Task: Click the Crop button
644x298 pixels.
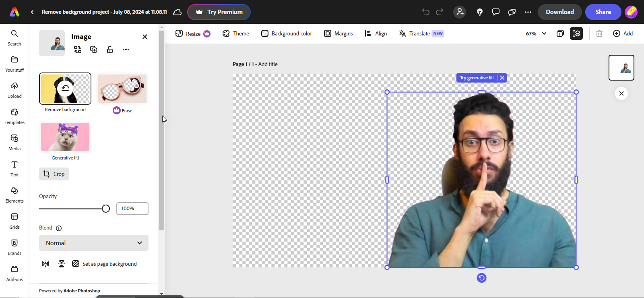Action: pos(54,174)
